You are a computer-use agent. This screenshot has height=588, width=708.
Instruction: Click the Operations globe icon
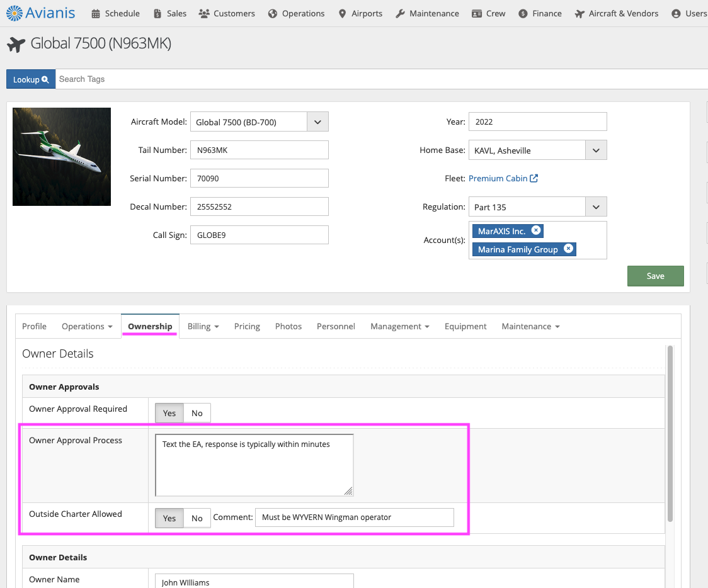pyautogui.click(x=273, y=14)
